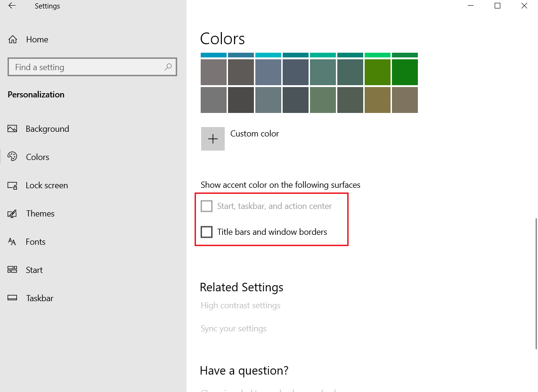Open High contrast settings link

(241, 305)
